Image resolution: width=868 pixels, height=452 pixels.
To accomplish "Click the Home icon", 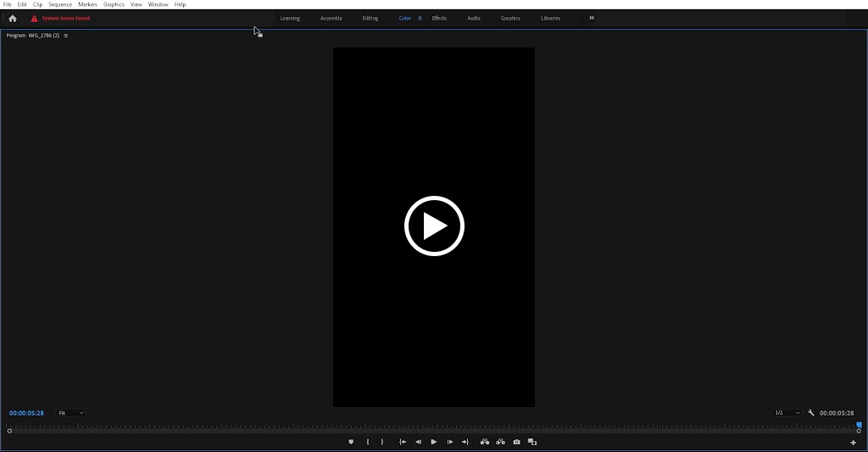I will coord(12,18).
